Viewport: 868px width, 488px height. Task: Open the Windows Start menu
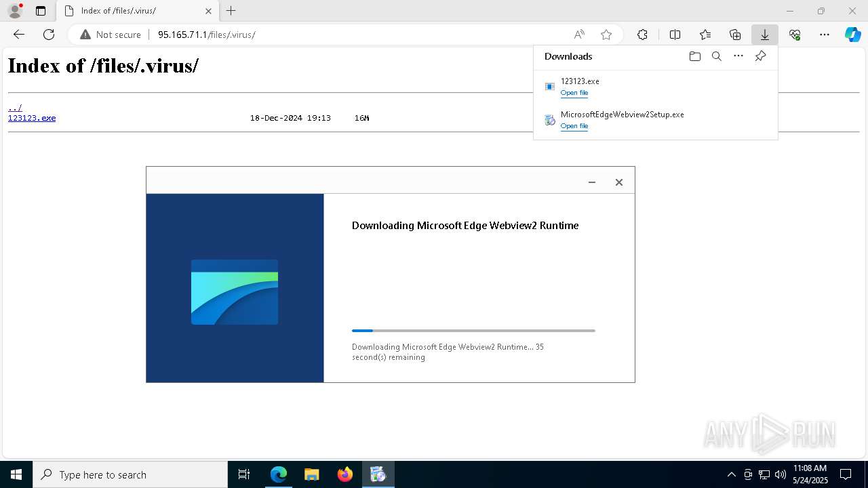[16, 474]
